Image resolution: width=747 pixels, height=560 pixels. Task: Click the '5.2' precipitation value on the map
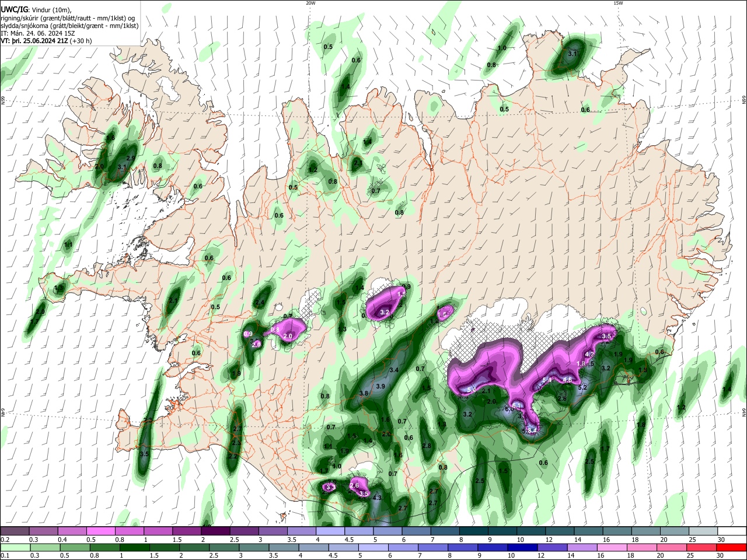582,387
